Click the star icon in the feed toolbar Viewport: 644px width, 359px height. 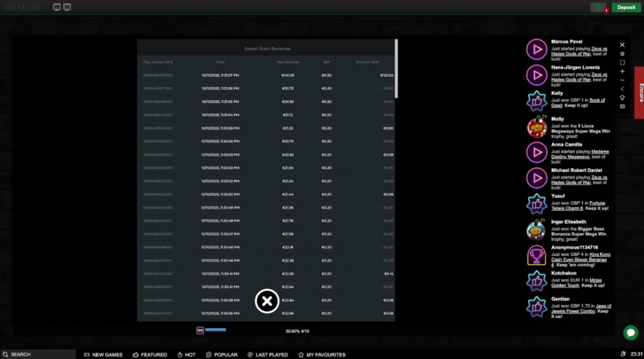[x=622, y=53]
